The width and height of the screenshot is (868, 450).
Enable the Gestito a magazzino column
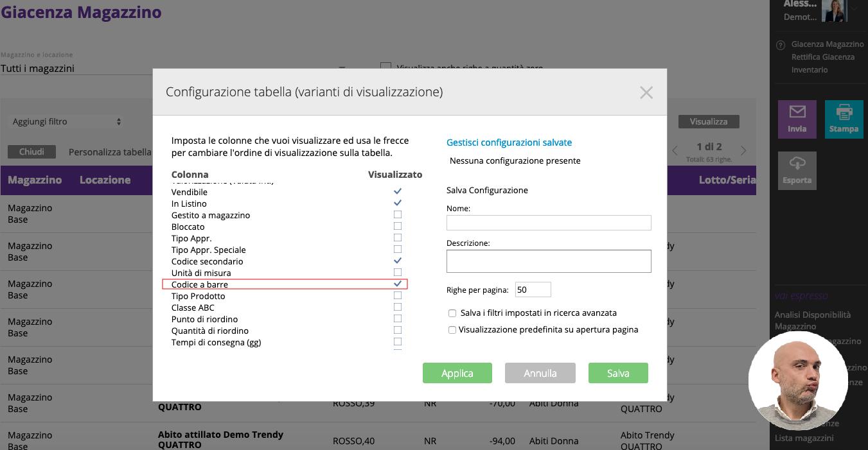click(398, 215)
